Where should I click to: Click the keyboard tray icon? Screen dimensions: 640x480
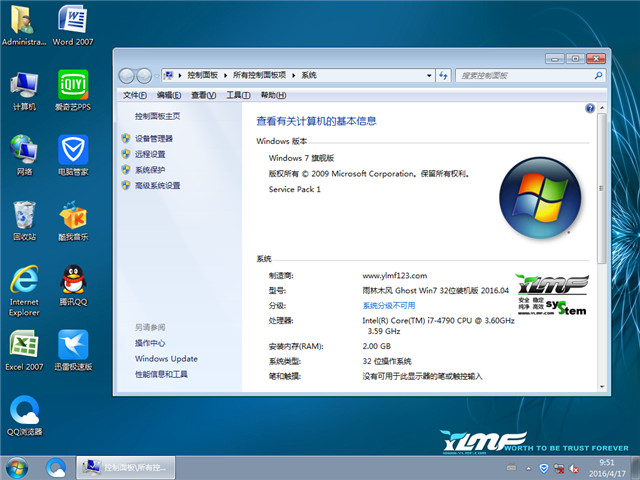pos(511,468)
